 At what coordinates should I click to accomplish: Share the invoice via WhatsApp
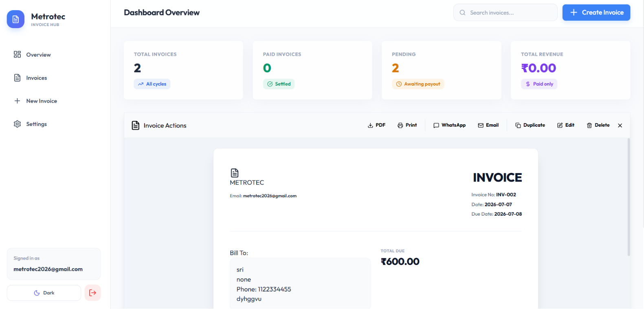pyautogui.click(x=449, y=125)
